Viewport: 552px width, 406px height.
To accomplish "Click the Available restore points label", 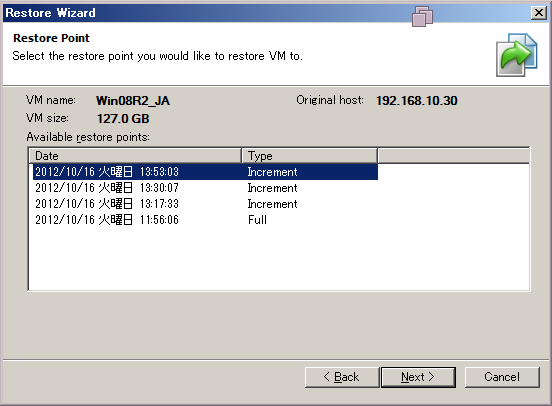I will point(88,137).
